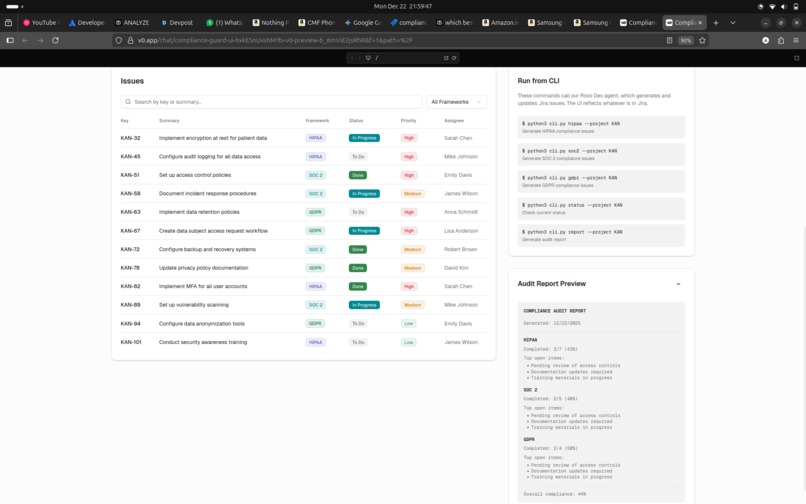Click the report --project KAN command block
The height and width of the screenshot is (504, 806).
point(601,235)
